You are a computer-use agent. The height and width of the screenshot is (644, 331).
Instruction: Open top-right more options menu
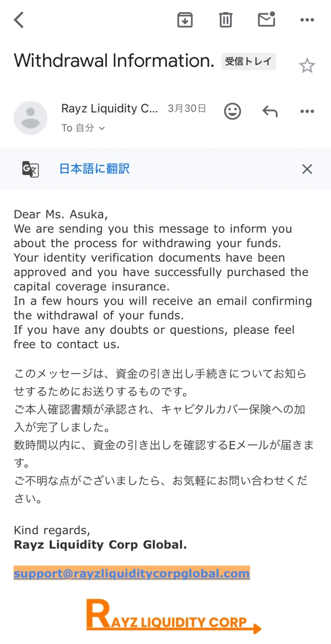[307, 20]
